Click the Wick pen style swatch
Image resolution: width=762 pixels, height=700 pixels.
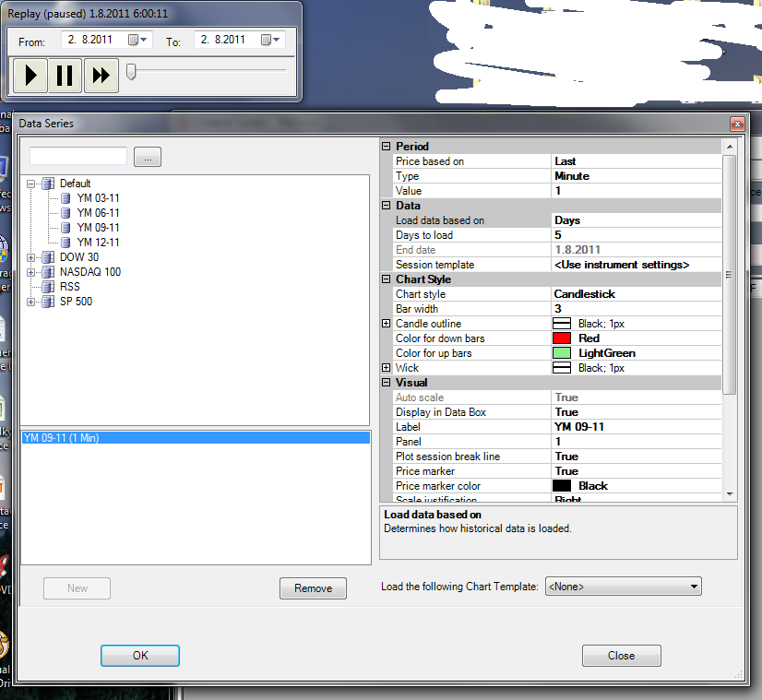[562, 368]
